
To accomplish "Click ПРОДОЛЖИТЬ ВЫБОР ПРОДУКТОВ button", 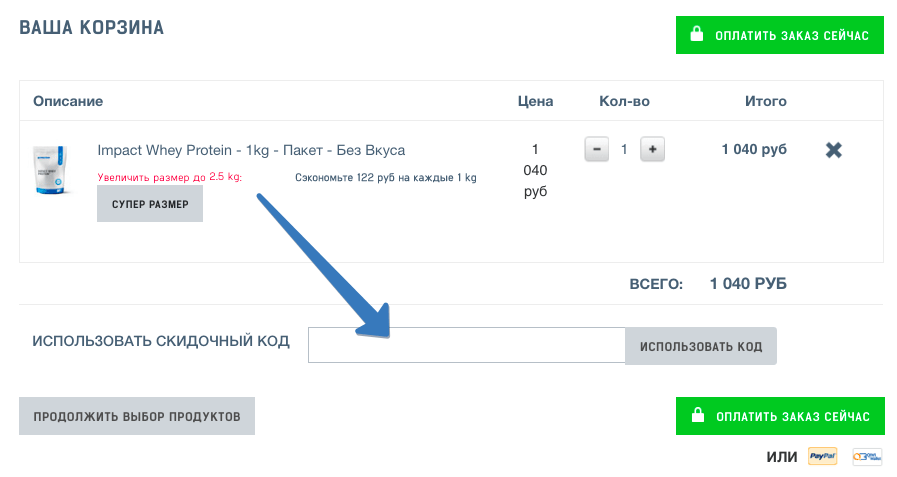I will [x=137, y=416].
